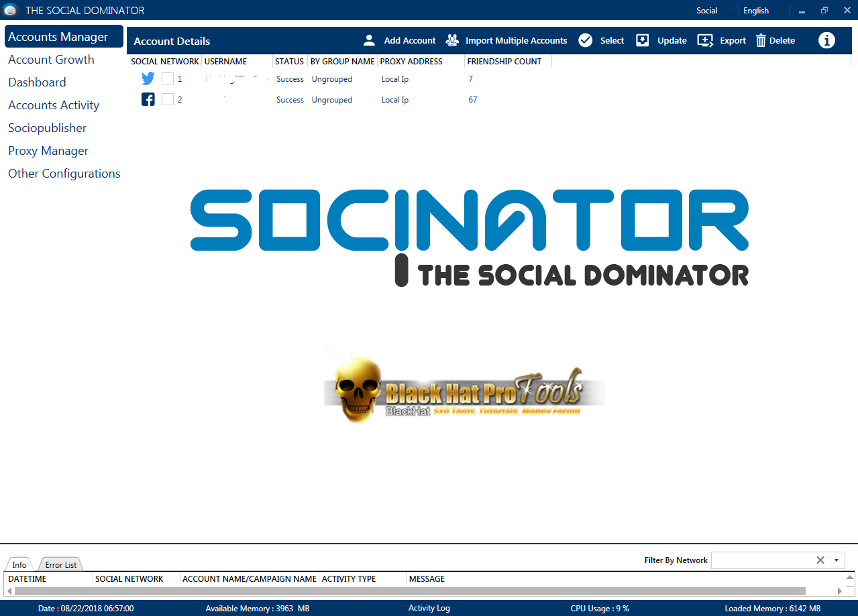Sort by SOCIAL NETWORK column header in accounts table
This screenshot has width=858, height=616.
point(165,61)
